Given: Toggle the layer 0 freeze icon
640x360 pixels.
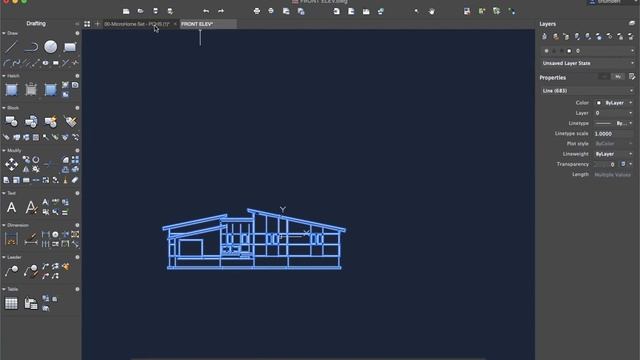Looking at the screenshot, I should click(554, 51).
